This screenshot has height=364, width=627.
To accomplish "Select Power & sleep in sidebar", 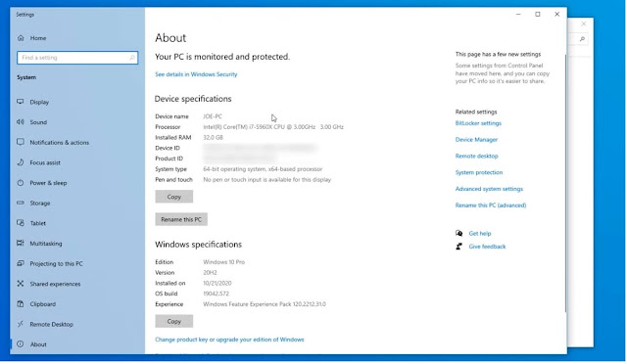I will 48,183.
